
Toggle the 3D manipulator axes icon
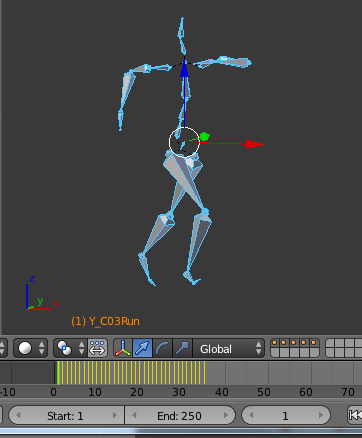[x=123, y=348]
